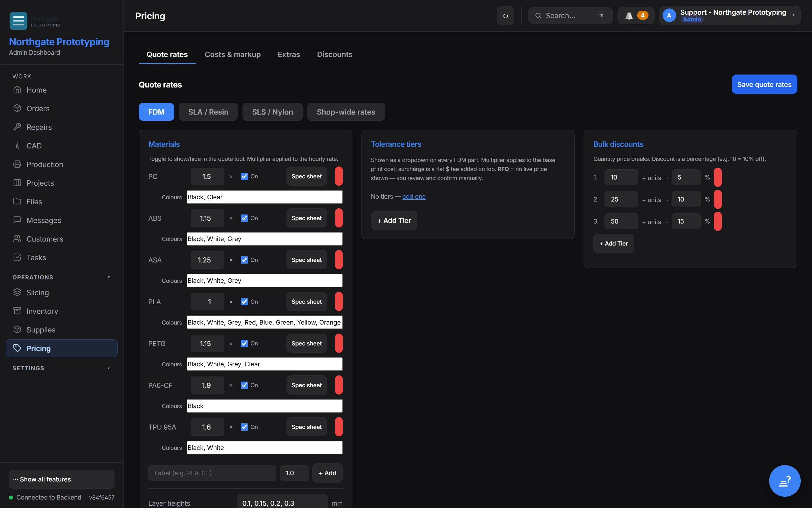This screenshot has width=812, height=508.
Task: Click the refresh icon in header
Action: coord(505,16)
